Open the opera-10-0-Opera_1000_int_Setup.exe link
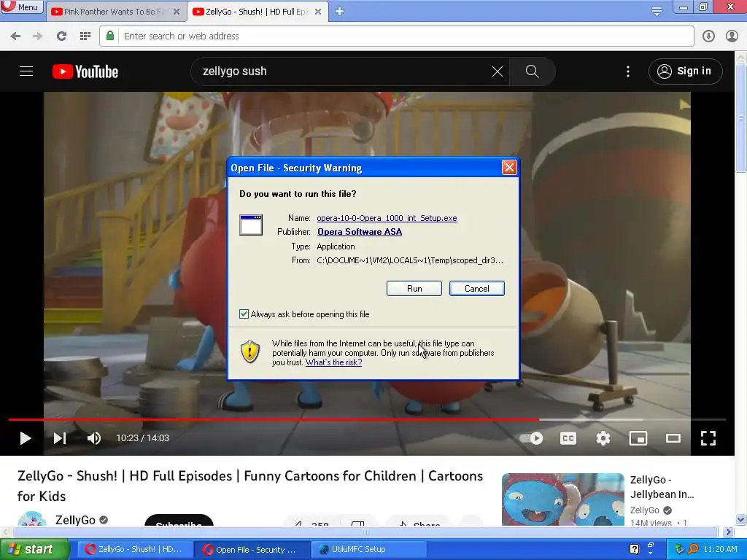 point(387,218)
